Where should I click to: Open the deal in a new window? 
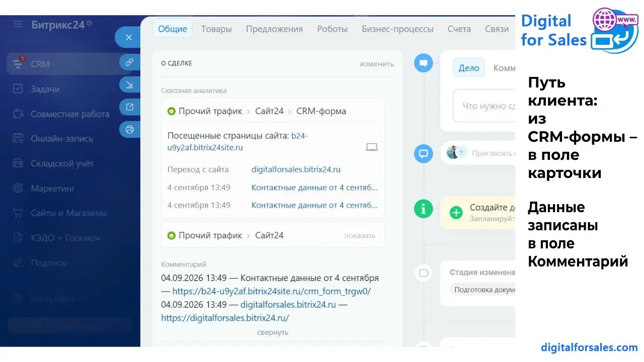click(129, 107)
